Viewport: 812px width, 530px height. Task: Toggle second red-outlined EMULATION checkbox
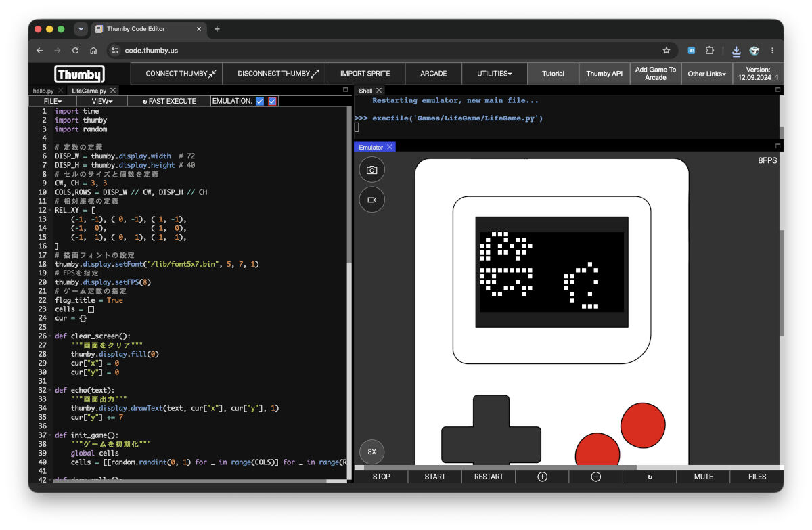point(272,101)
